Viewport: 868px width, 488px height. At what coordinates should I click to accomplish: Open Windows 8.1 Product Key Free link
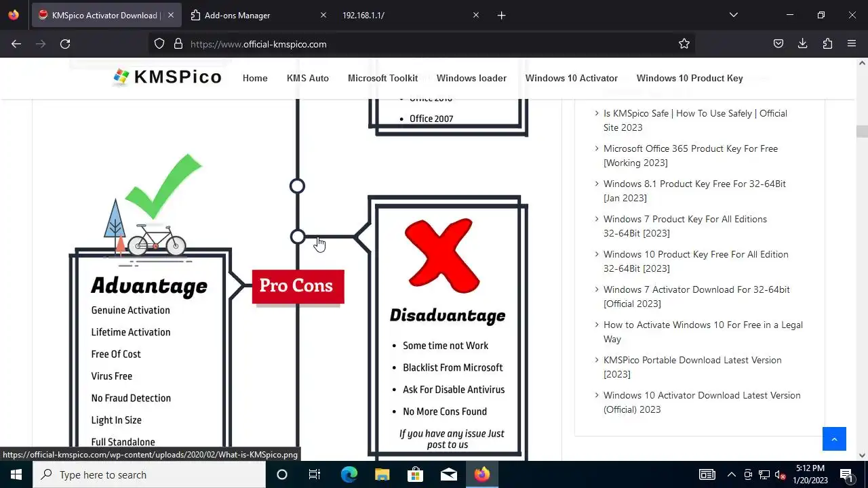click(694, 190)
